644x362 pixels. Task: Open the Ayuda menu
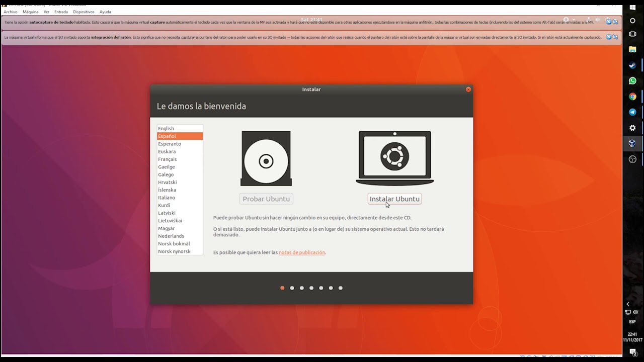point(105,12)
